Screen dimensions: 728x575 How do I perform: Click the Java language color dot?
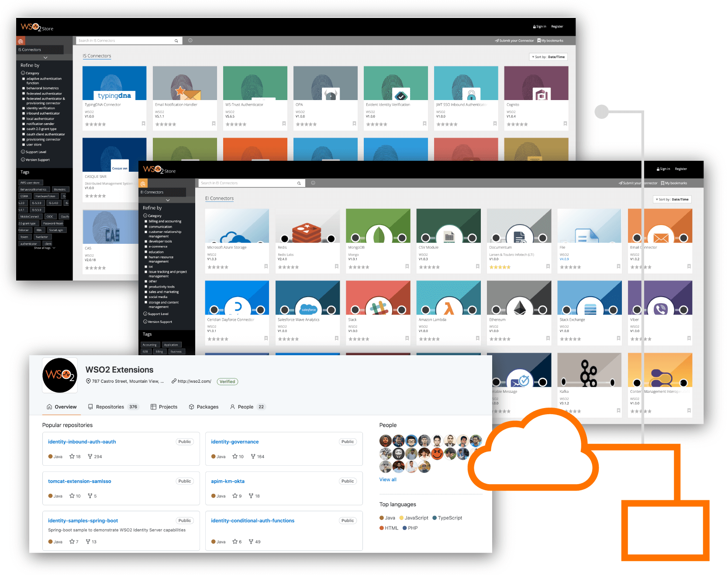point(382,518)
